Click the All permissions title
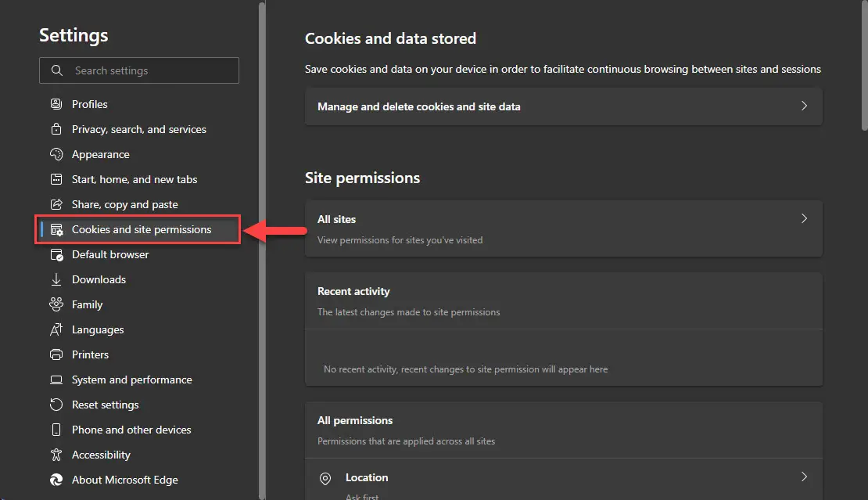The height and width of the screenshot is (500, 868). [x=355, y=420]
